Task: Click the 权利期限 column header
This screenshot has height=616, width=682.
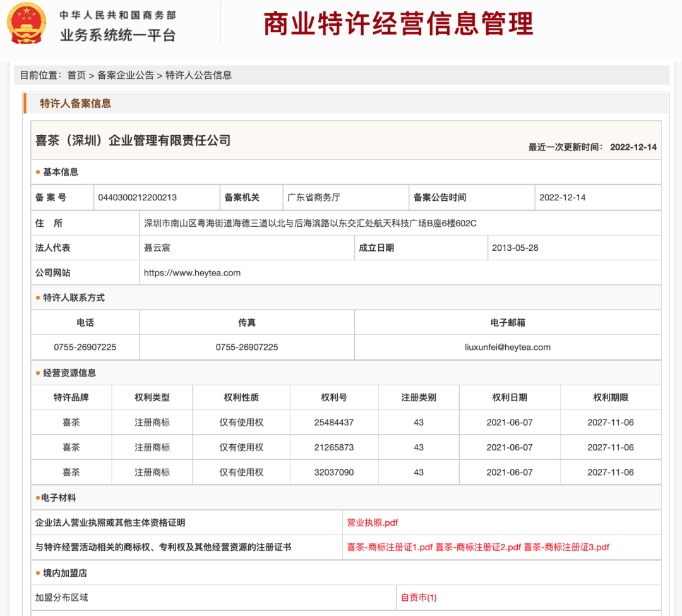Action: click(611, 397)
